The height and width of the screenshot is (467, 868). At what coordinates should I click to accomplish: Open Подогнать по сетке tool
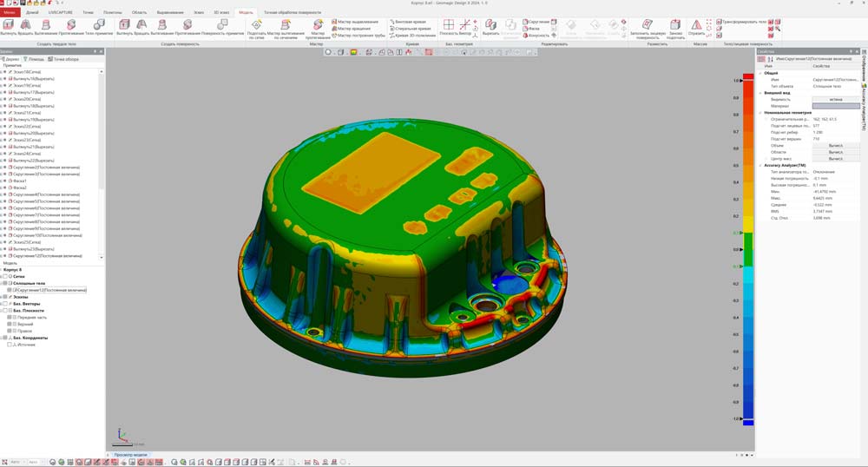pos(256,29)
